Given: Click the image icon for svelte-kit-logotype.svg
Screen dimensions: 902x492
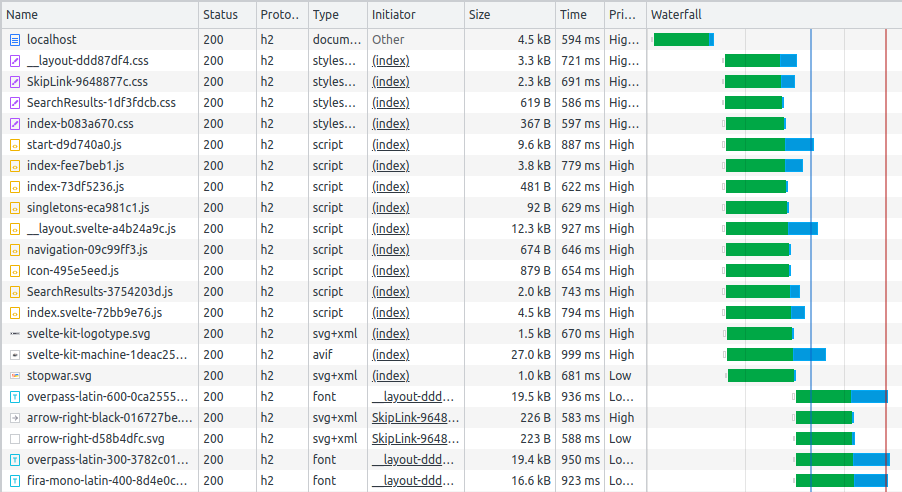Looking at the screenshot, I should 15,334.
